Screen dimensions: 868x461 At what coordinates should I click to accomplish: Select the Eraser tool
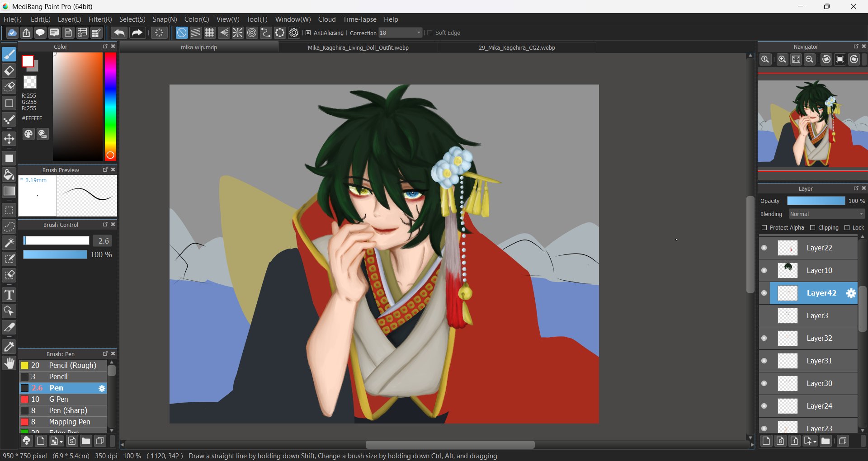[x=9, y=71]
